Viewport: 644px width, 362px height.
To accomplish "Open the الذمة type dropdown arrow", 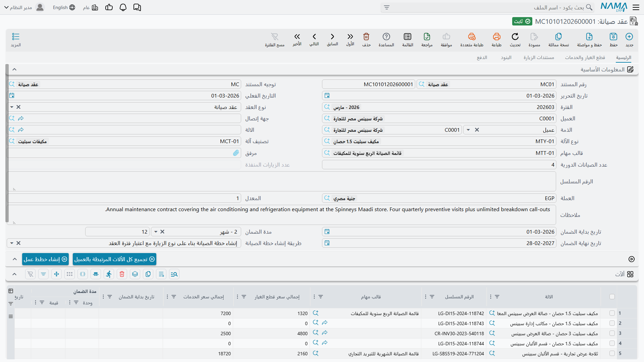I will point(468,130).
